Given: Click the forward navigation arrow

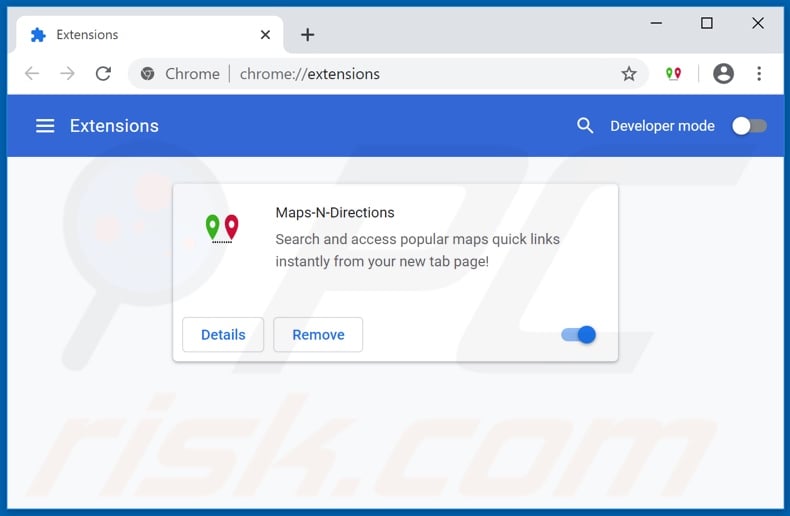Looking at the screenshot, I should pos(67,74).
